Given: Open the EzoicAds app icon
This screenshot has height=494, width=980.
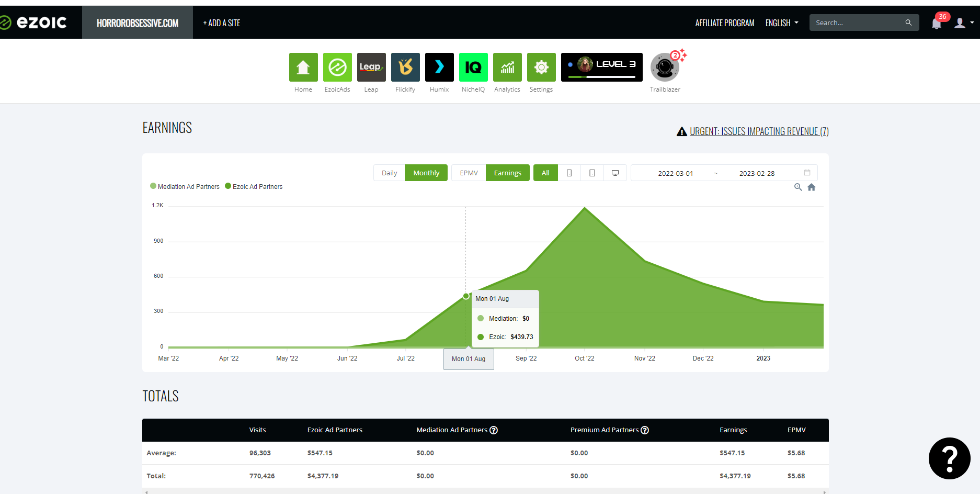Looking at the screenshot, I should click(337, 67).
